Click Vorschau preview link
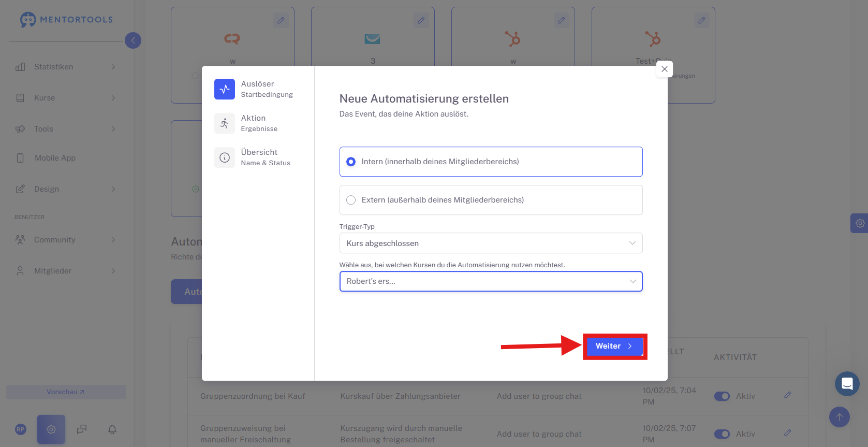Viewport: 868px width, 447px height. [x=66, y=392]
